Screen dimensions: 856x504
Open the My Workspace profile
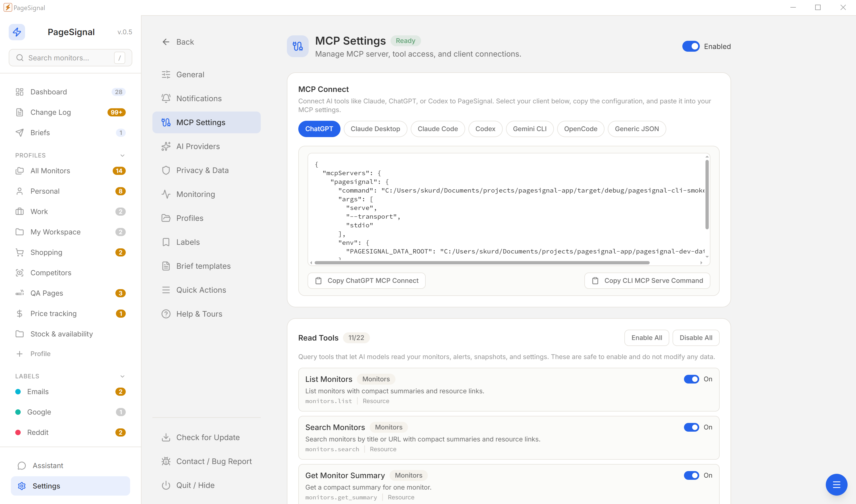[x=70, y=232]
